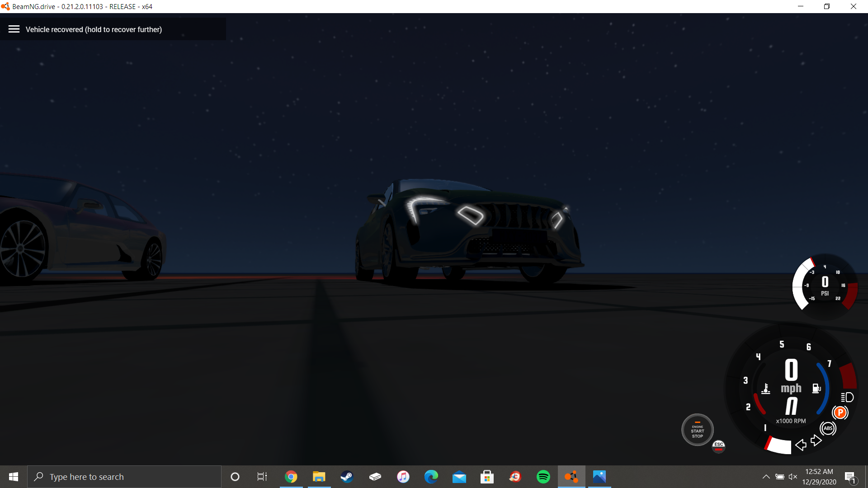Viewport: 868px width, 488px height.
Task: Click the 'Vehicle recovered' notification message
Action: click(x=94, y=29)
